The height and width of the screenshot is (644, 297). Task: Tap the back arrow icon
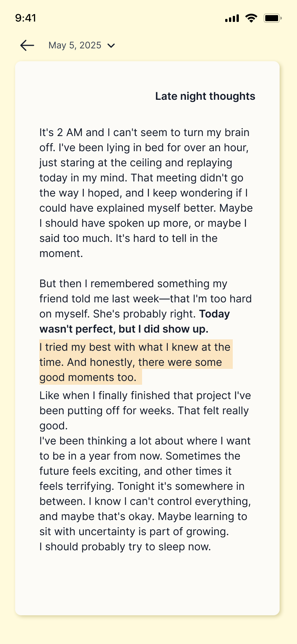(27, 46)
